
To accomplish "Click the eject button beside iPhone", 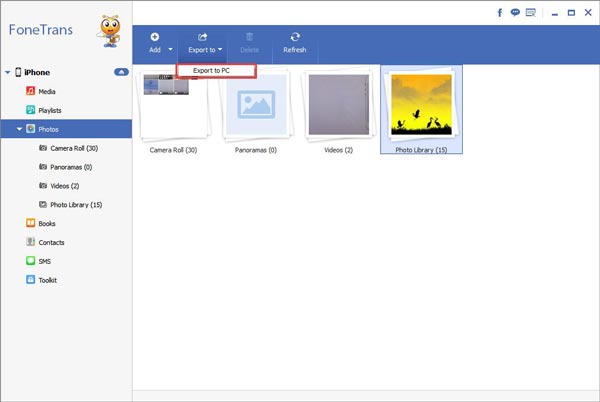I will [x=121, y=72].
